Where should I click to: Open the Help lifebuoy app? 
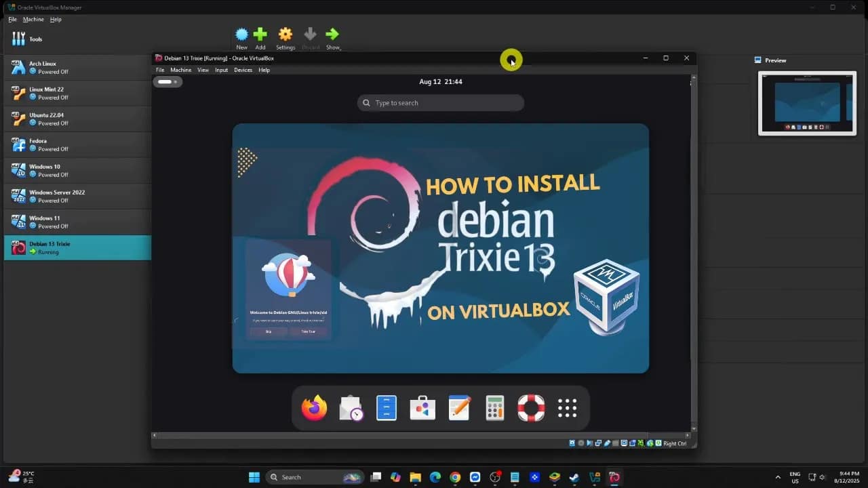[x=531, y=407]
